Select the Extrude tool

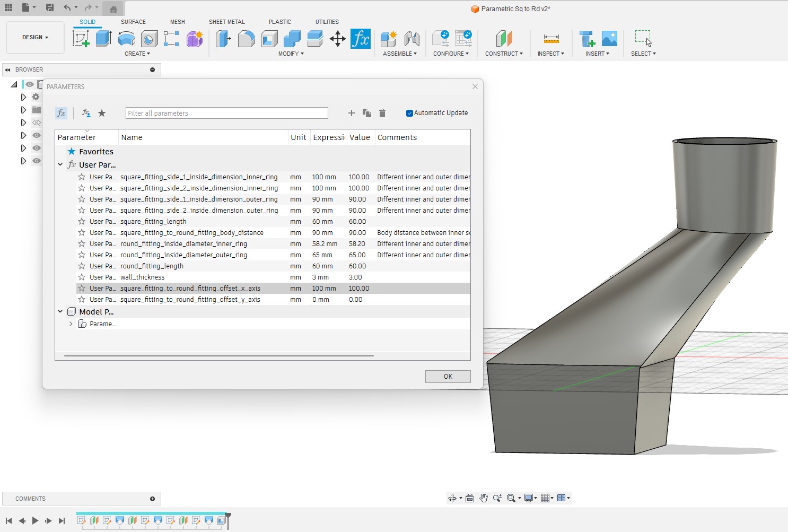[103, 39]
